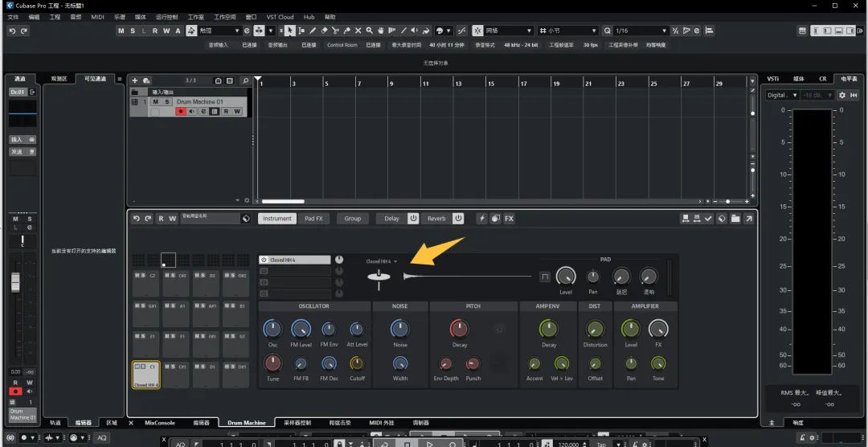Open the Hub menu

[x=309, y=17]
